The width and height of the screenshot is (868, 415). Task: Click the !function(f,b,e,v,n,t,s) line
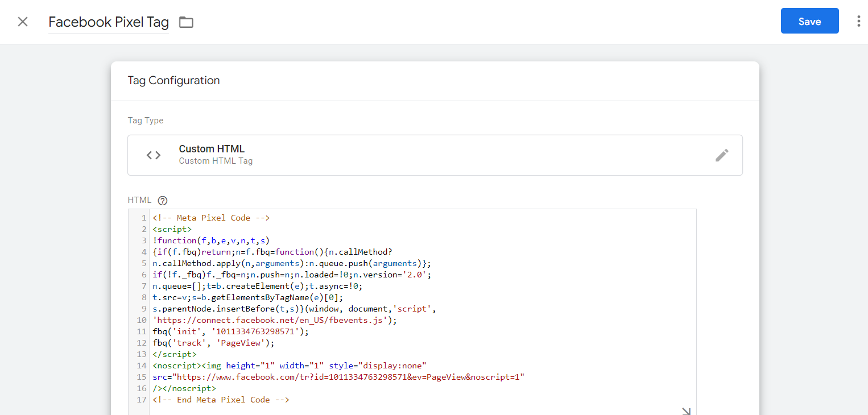point(211,240)
